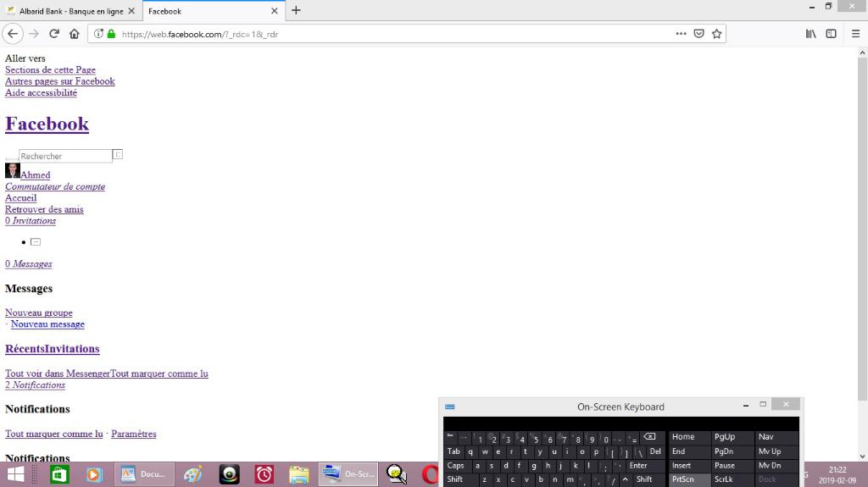868x487 pixels.
Task: Click scrollbar down arrow of page
Action: 862,457
